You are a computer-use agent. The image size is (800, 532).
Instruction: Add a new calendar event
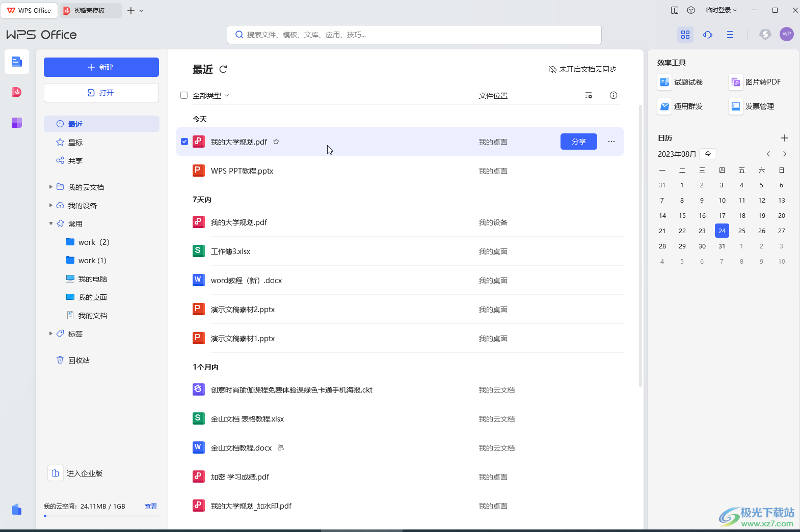click(785, 138)
